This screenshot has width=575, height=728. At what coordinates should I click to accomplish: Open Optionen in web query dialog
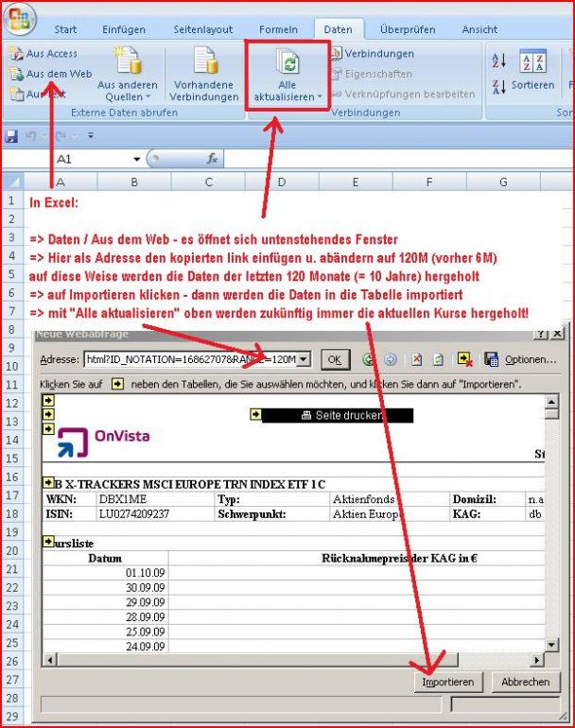[530, 360]
